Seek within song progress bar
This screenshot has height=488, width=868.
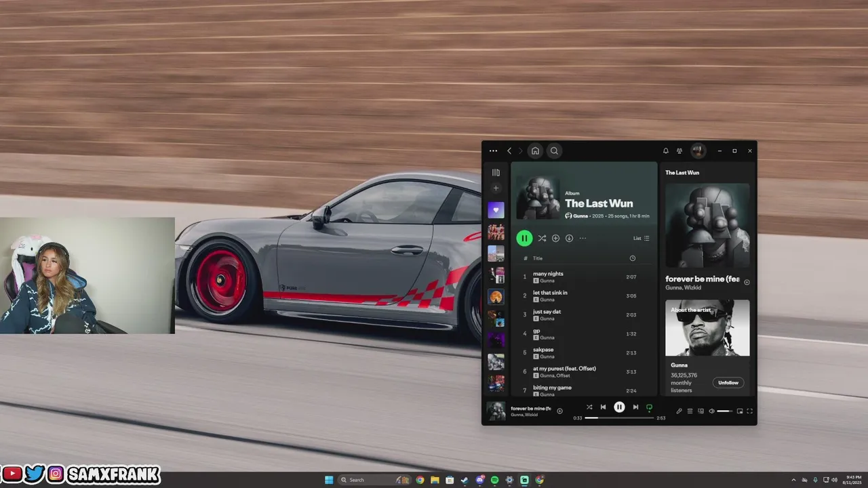619,418
